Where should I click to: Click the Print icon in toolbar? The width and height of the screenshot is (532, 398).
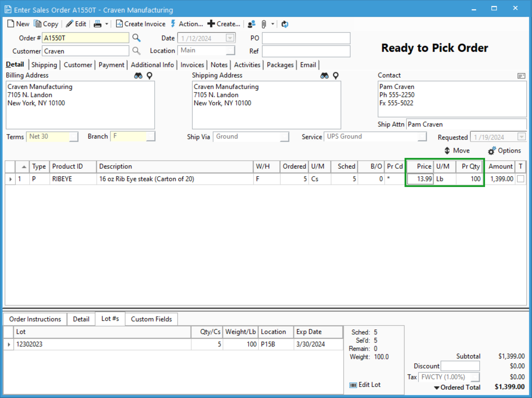click(98, 24)
